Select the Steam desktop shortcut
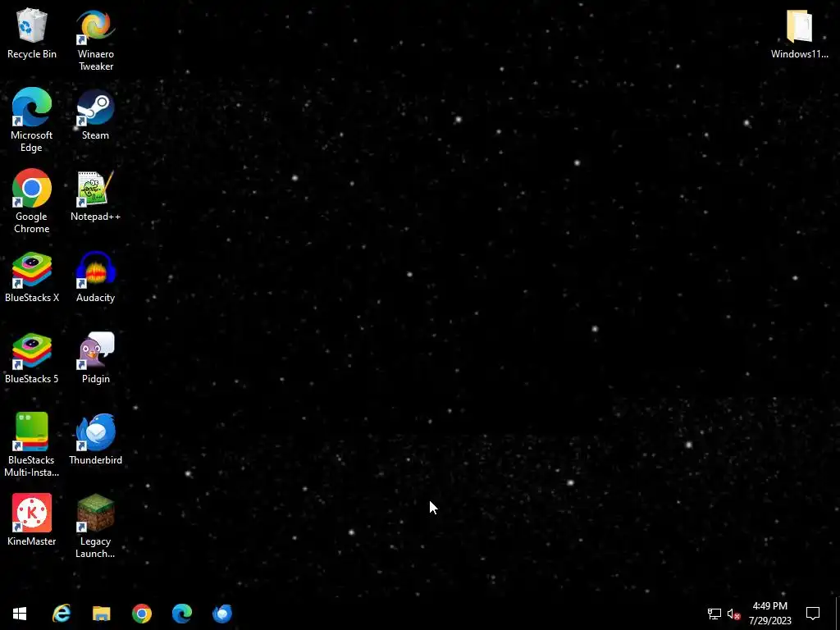 pos(96,113)
